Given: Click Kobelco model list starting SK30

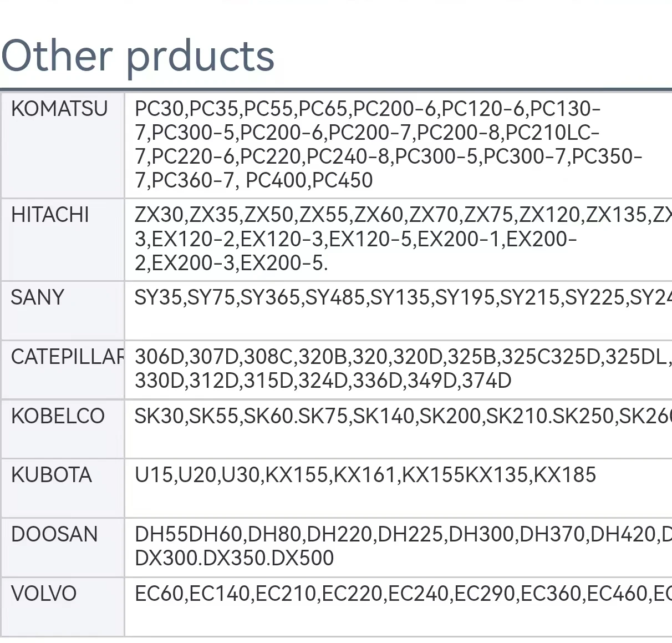Looking at the screenshot, I should [x=402, y=416].
